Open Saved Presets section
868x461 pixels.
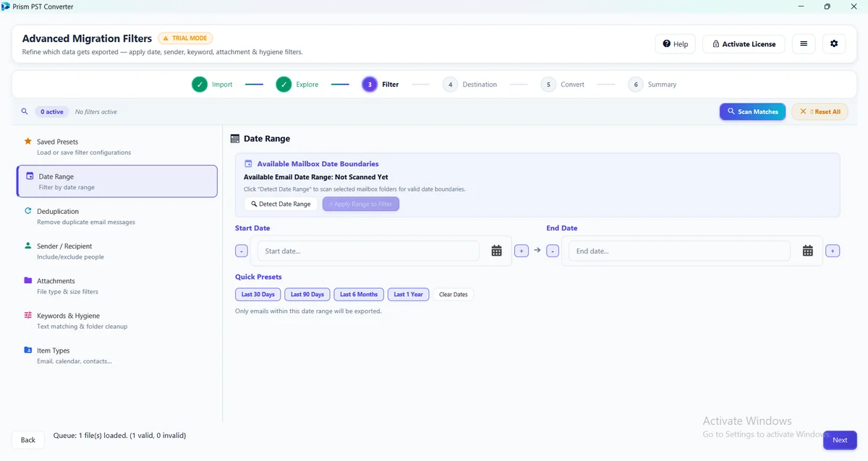pos(116,147)
